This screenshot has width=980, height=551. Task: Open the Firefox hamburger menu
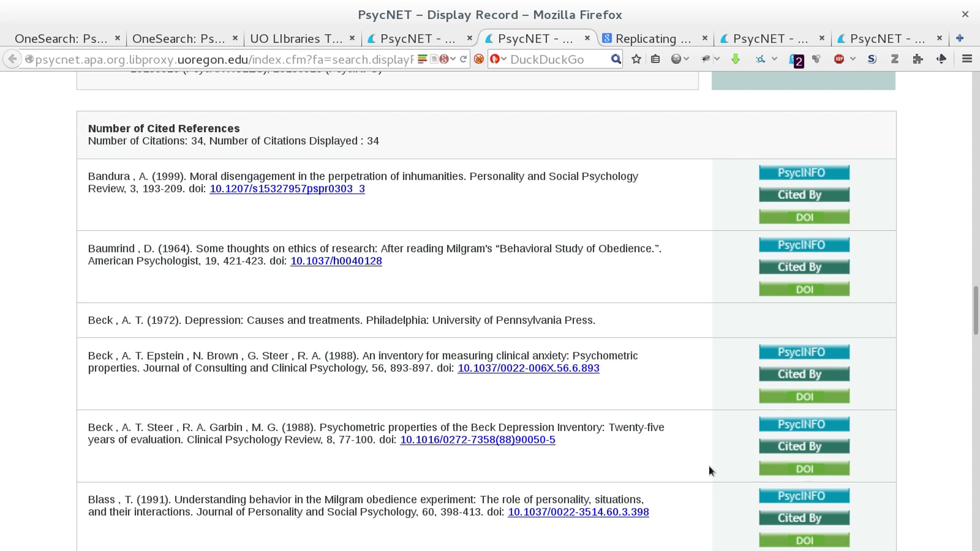pos(967,59)
